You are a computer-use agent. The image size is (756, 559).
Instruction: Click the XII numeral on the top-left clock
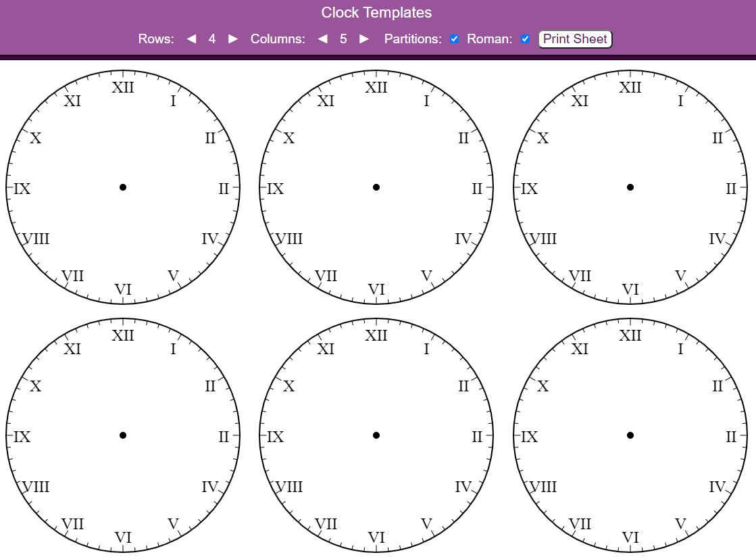click(x=123, y=87)
